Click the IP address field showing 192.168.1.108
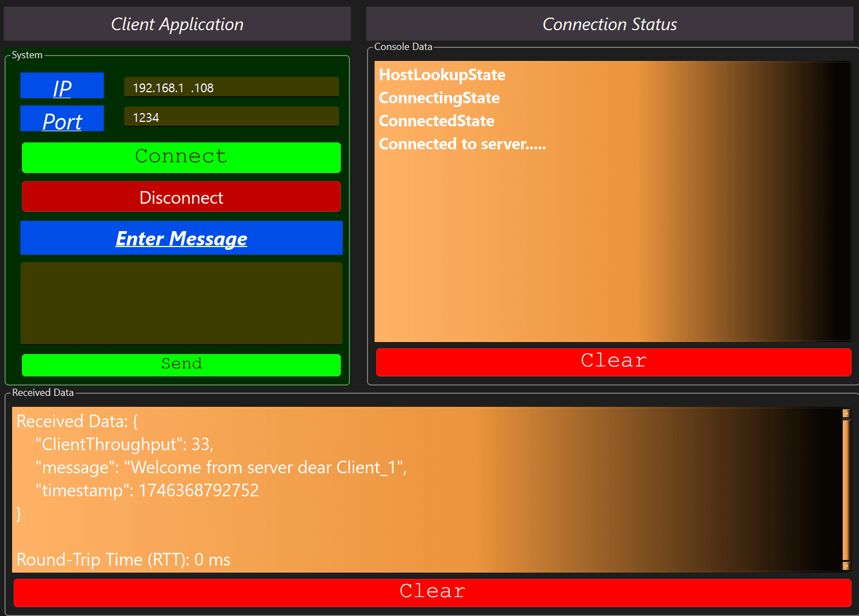This screenshot has width=859, height=616. coord(231,87)
